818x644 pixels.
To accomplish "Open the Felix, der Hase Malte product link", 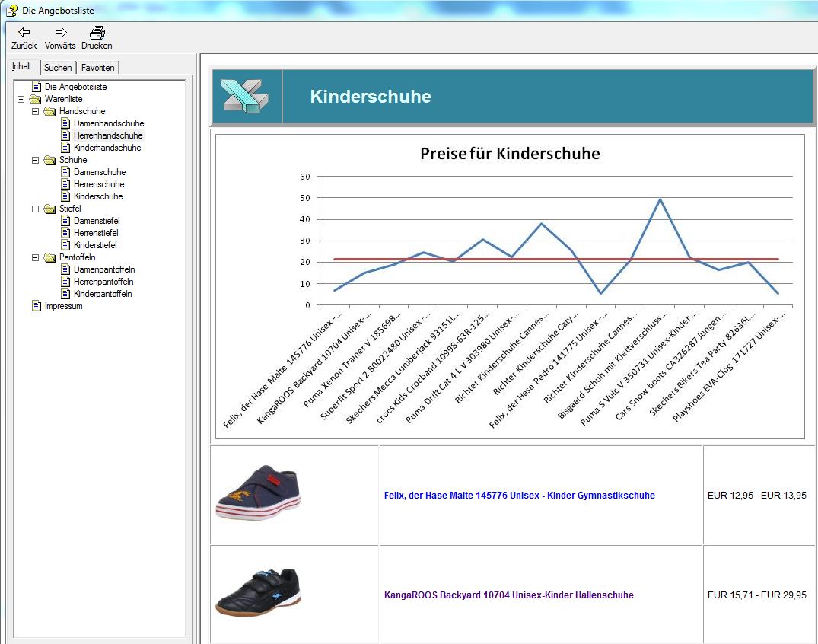I will tap(519, 496).
